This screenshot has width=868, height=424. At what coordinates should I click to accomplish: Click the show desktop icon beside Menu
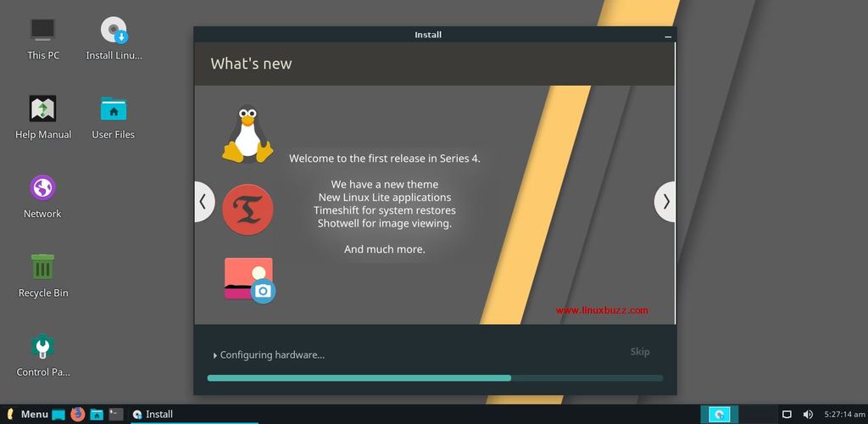(58, 414)
